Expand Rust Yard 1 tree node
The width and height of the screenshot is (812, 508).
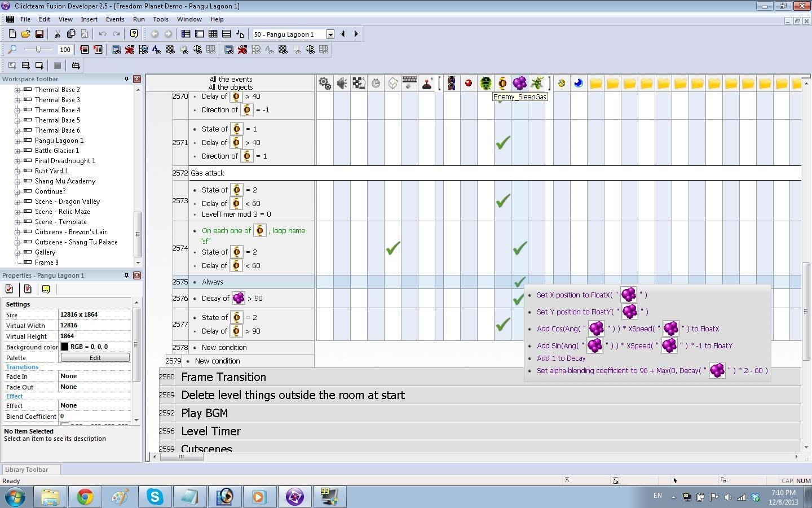click(x=17, y=171)
